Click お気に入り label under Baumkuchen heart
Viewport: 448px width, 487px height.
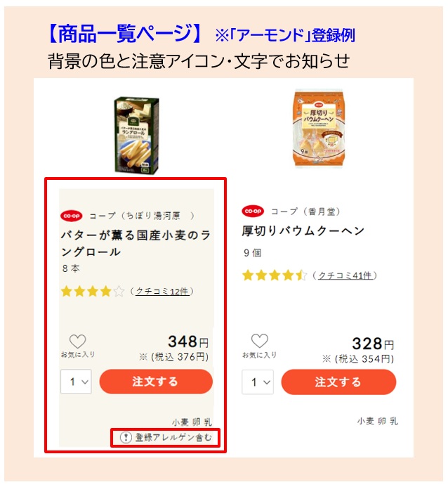(259, 355)
